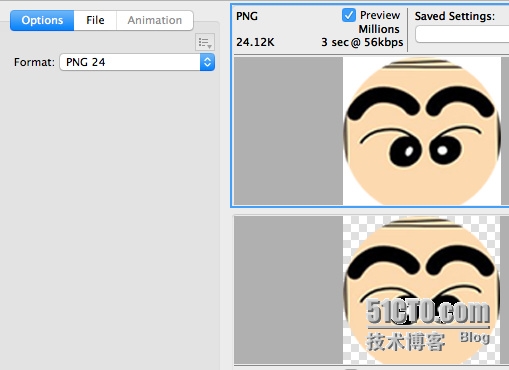The height and width of the screenshot is (370, 509).
Task: Toggle the Preview checkbox
Action: coord(349,15)
